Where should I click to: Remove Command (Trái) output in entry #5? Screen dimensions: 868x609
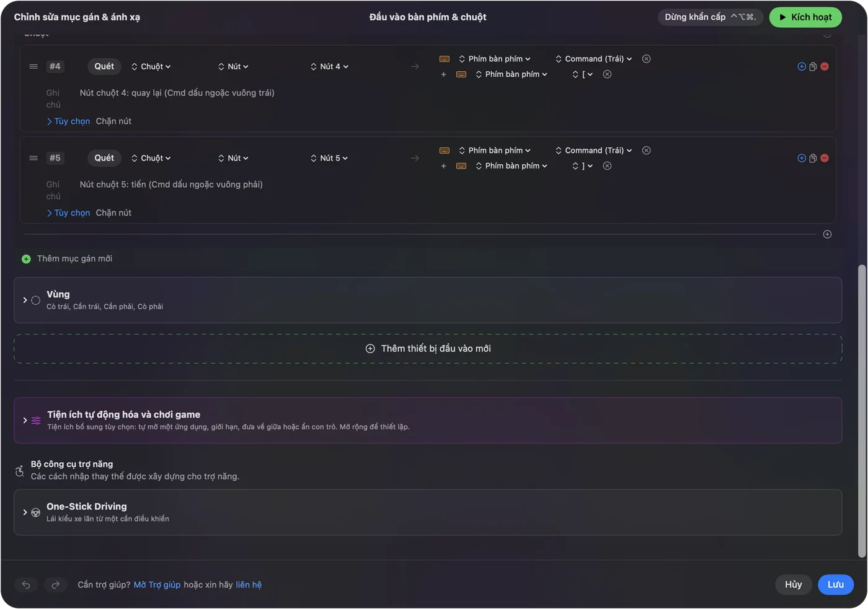(647, 151)
